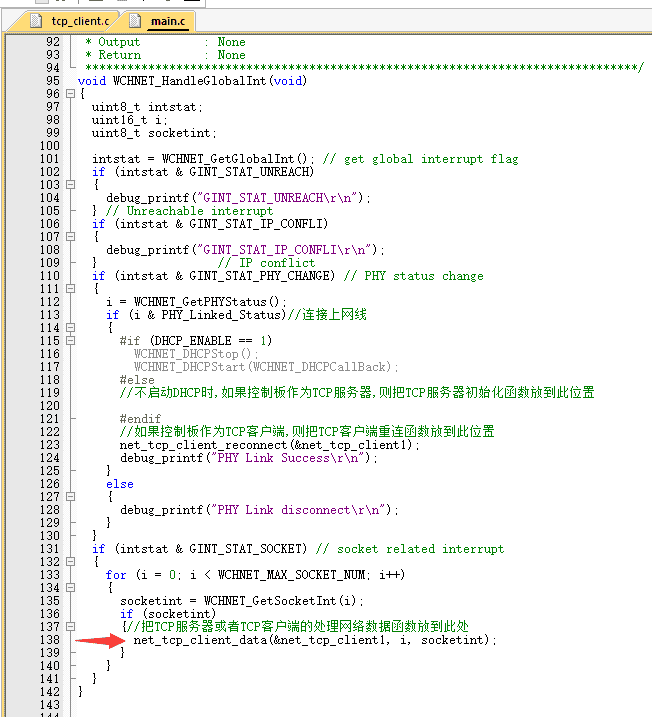
Task: Fold the linked-status block at line 114
Action: (x=70, y=328)
